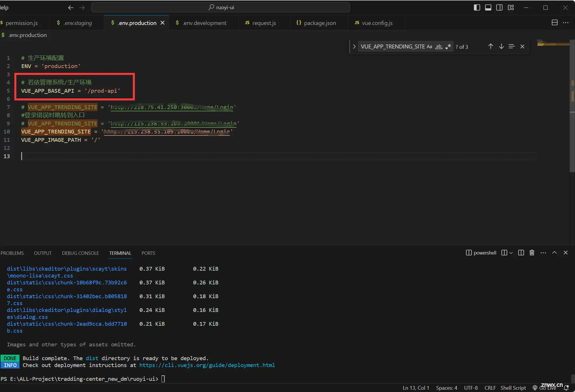The width and height of the screenshot is (575, 392).
Task: Open customize layout icon
Action: (x=511, y=7)
